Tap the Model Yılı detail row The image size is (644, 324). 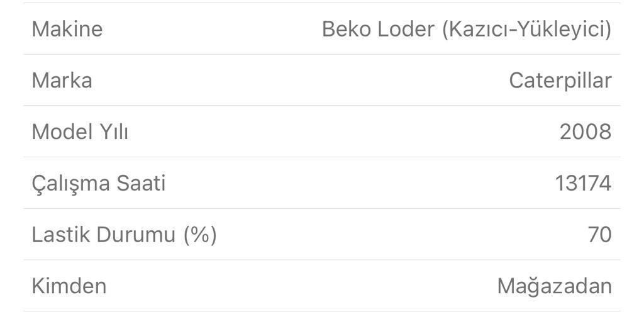(x=322, y=131)
